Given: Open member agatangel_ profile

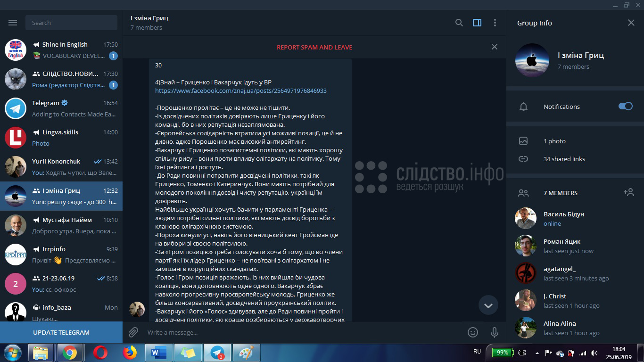Looking at the screenshot, I should [x=575, y=273].
